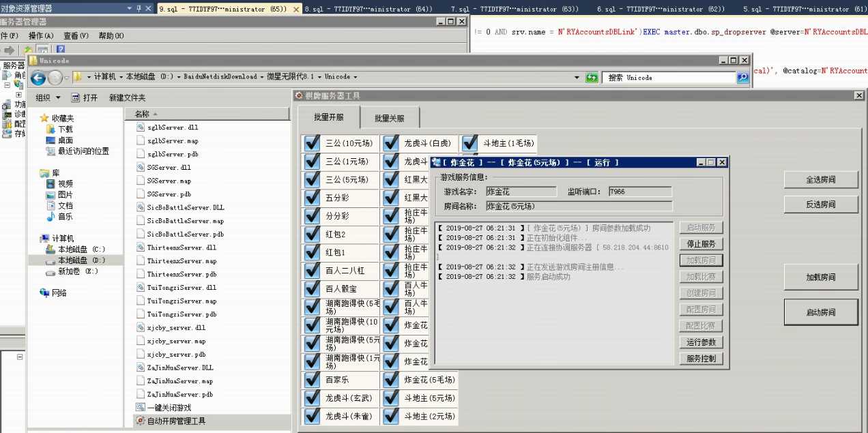Click the 打开 toolbar icon in explorer

(75, 98)
